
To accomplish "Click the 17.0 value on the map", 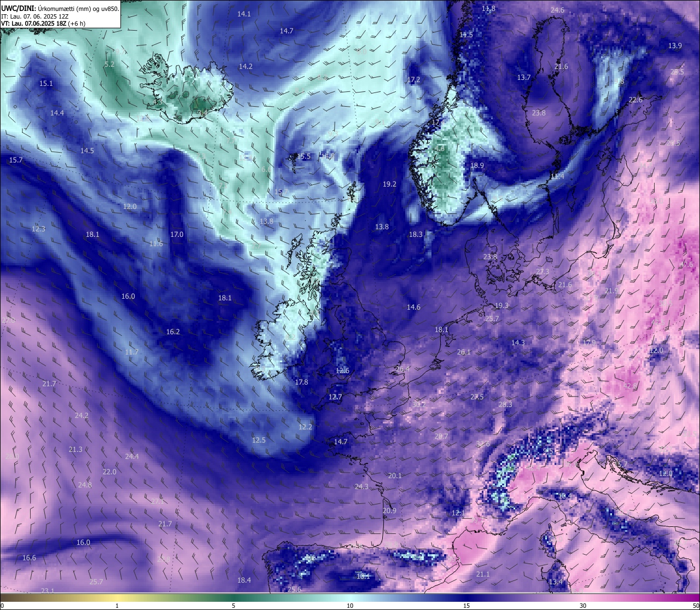I will 177,234.
